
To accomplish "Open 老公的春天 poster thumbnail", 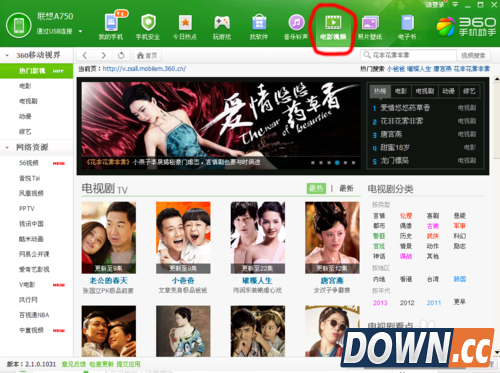I will tap(109, 238).
